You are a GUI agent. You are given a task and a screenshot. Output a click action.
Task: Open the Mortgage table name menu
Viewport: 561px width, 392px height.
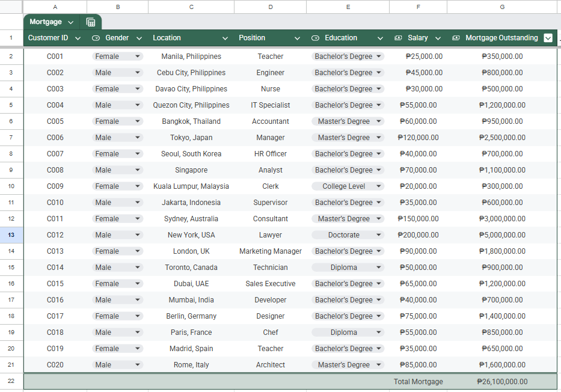[71, 22]
